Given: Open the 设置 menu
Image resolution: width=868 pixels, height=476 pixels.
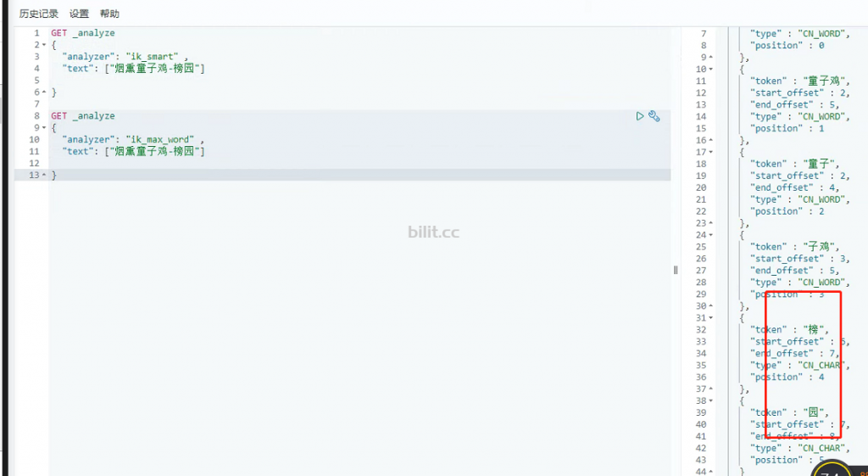Looking at the screenshot, I should [79, 14].
